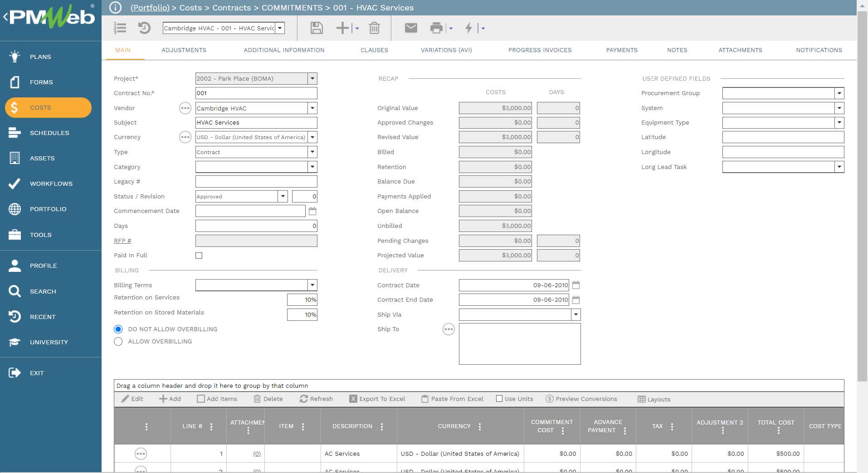
Task: Expand the Procurement Group dropdown
Action: click(839, 93)
